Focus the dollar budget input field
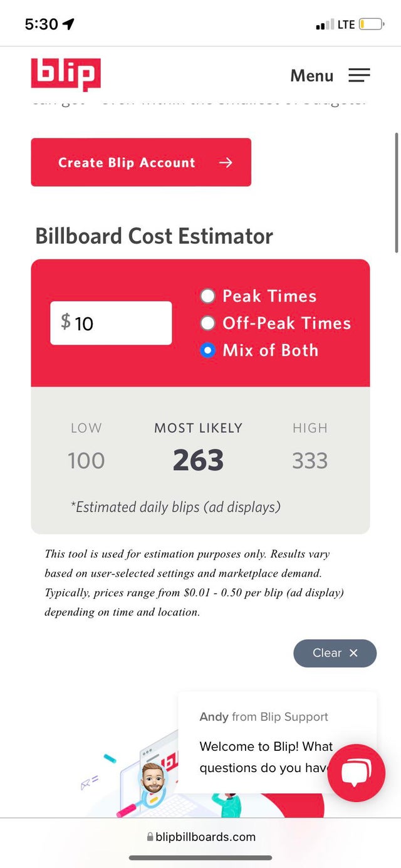The width and height of the screenshot is (401, 868). tap(111, 323)
